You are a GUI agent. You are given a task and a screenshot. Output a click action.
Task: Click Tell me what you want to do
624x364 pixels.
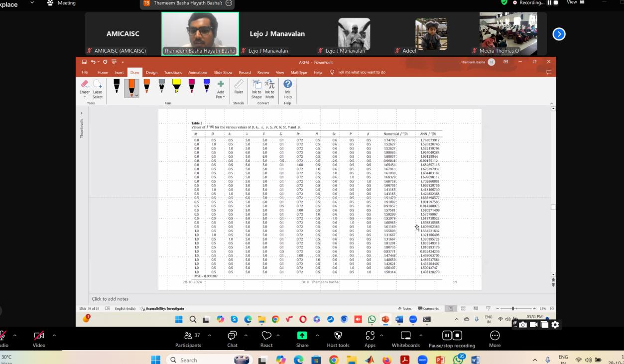click(362, 72)
